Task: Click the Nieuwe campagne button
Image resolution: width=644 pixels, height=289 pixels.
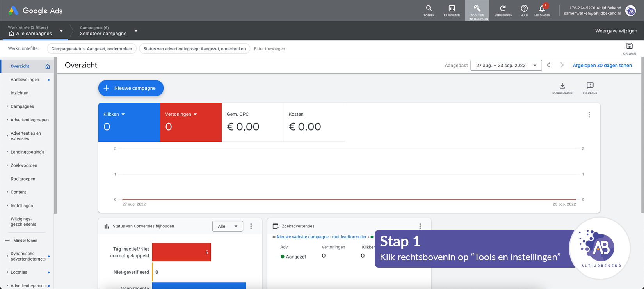Action: click(x=131, y=88)
